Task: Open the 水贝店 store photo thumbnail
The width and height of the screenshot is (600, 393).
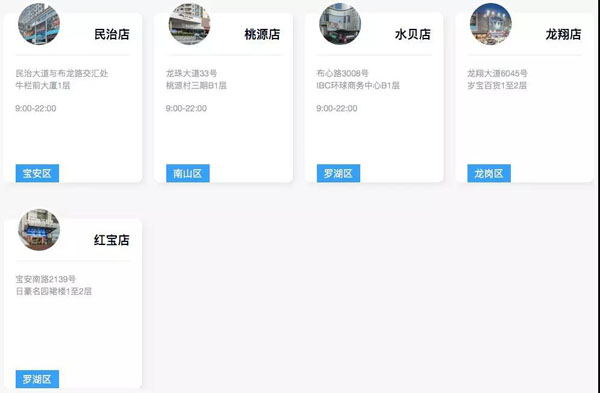Action: point(340,24)
